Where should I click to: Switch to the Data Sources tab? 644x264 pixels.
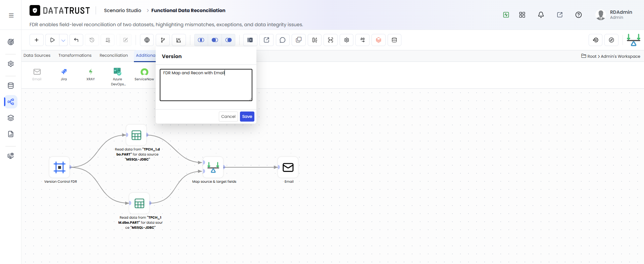click(x=37, y=55)
